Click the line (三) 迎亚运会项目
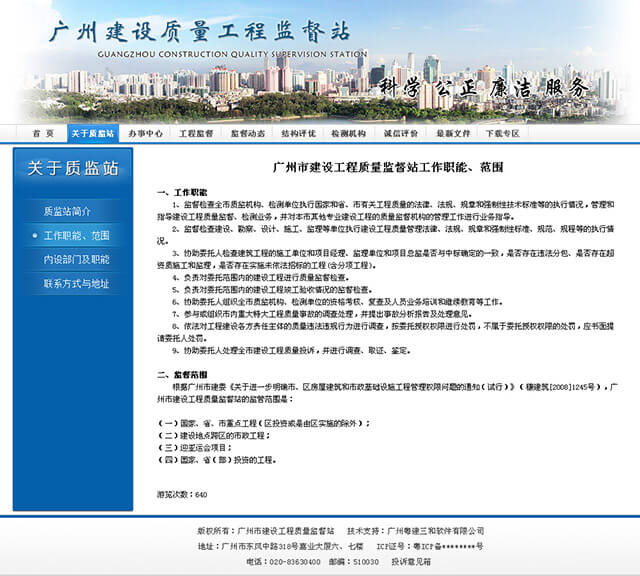Image resolution: width=640 pixels, height=576 pixels. pos(195,447)
